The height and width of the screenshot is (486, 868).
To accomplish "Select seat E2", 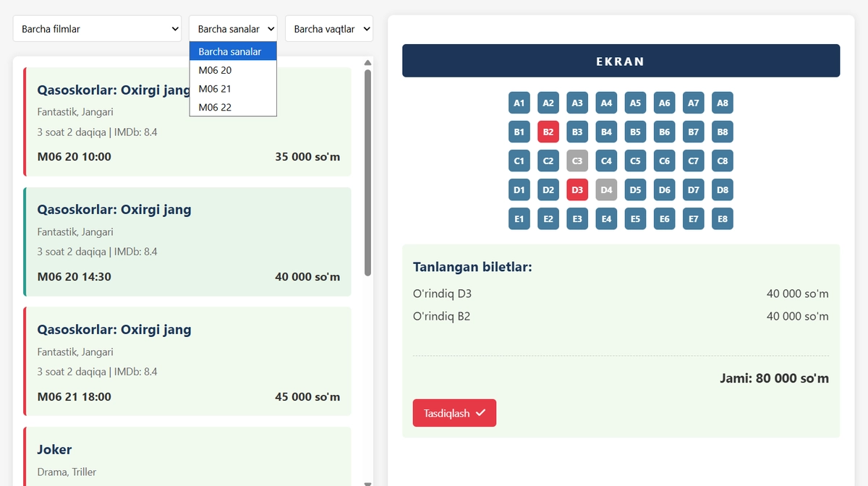I will 548,219.
